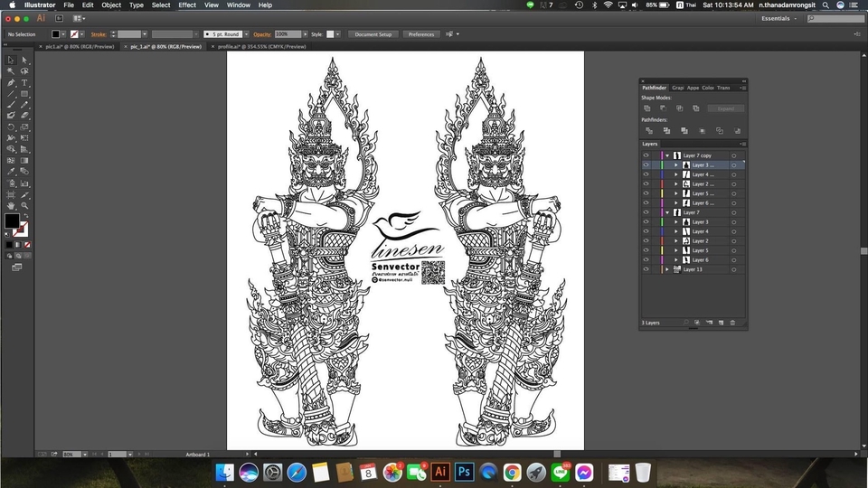
Task: Open Safari from the dock
Action: (x=297, y=472)
